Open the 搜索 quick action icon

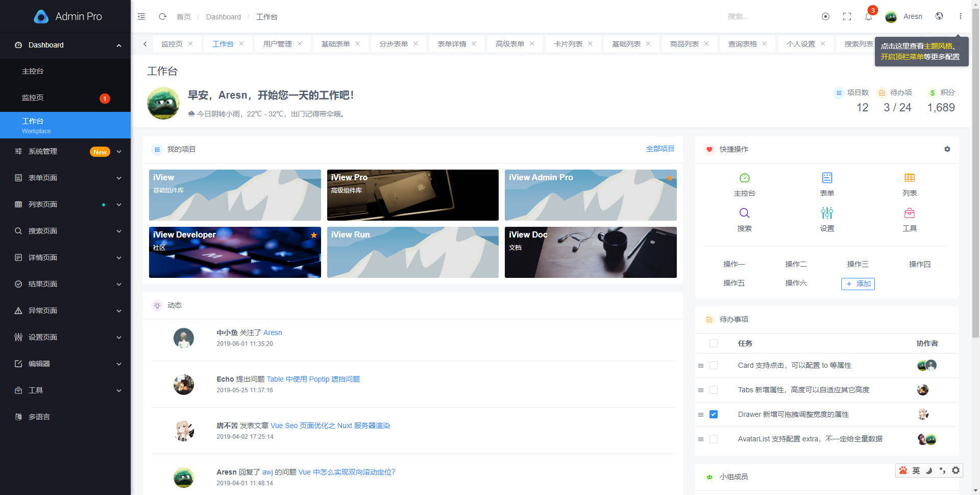pyautogui.click(x=744, y=213)
